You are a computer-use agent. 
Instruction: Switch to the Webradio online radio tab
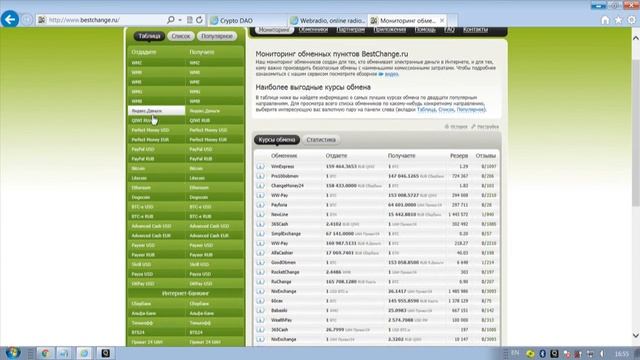pos(327,20)
